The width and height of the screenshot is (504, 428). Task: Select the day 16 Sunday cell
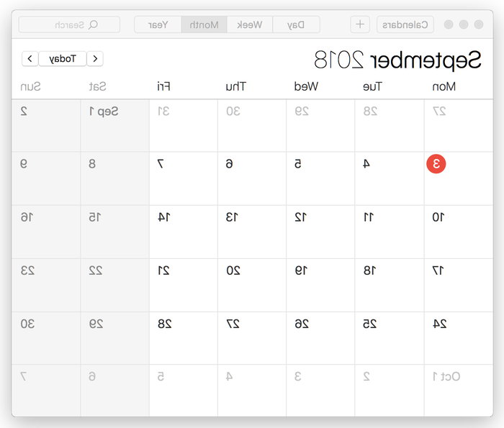46,232
